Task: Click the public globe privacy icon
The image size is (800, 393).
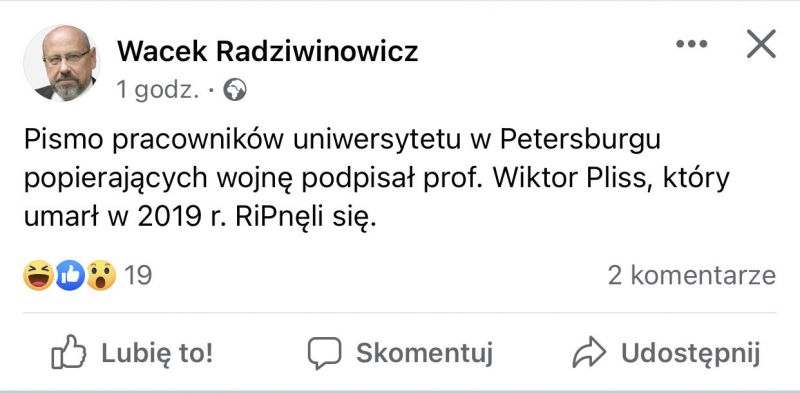Action: click(235, 90)
